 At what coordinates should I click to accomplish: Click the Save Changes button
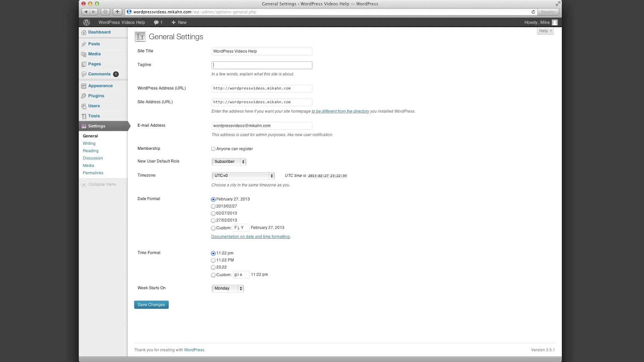(x=151, y=305)
